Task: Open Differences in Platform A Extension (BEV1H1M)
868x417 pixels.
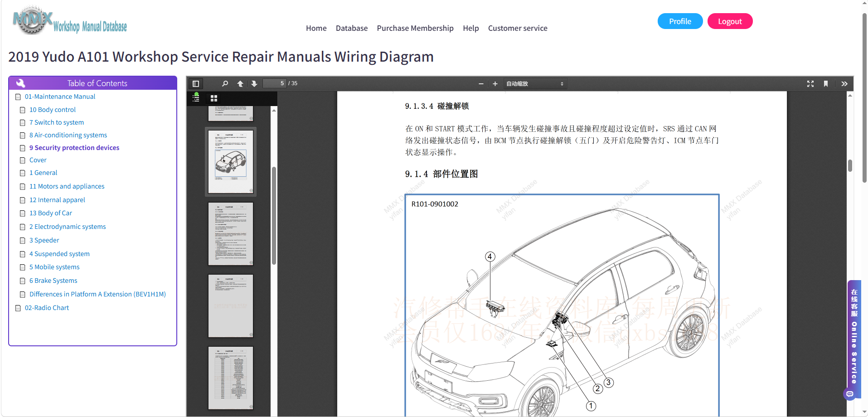Action: pos(97,294)
